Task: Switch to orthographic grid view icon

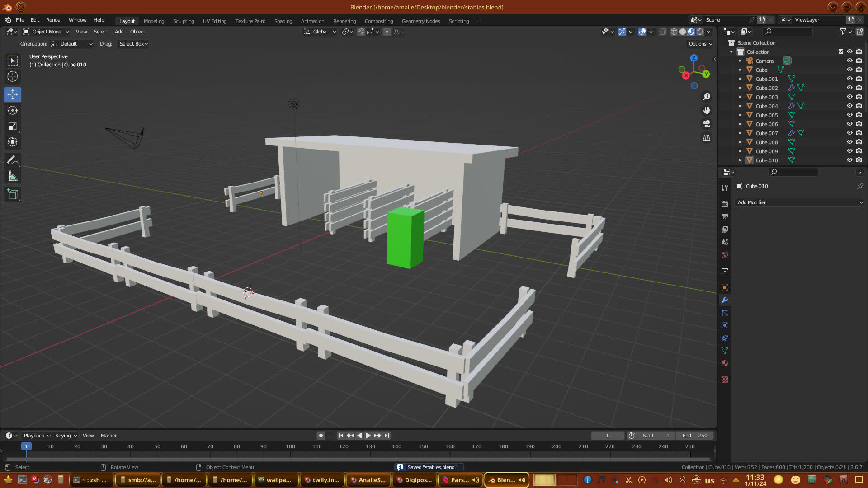Action: (707, 137)
